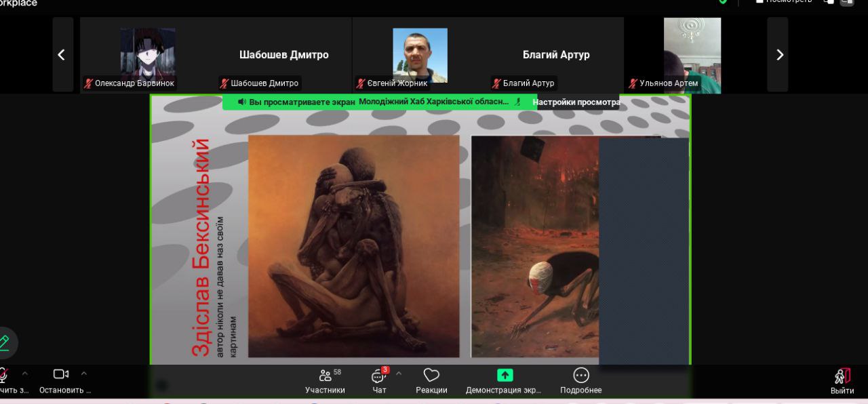The image size is (868, 404).
Task: Expand audio options caret beside microphone
Action: (x=25, y=373)
